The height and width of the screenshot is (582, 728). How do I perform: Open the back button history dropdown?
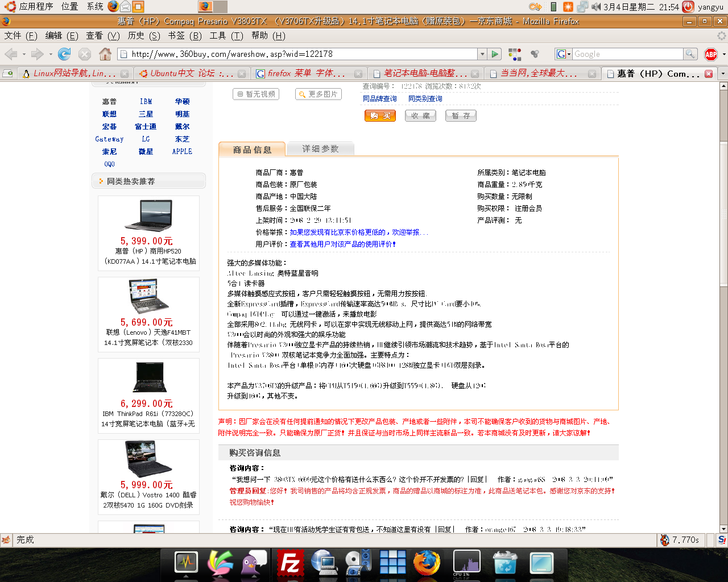point(24,54)
